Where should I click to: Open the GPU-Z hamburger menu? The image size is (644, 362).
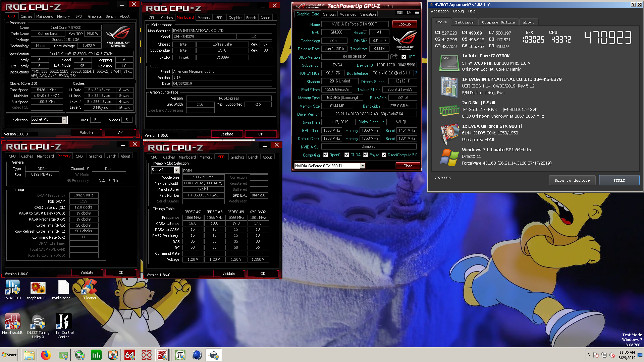pyautogui.click(x=417, y=13)
